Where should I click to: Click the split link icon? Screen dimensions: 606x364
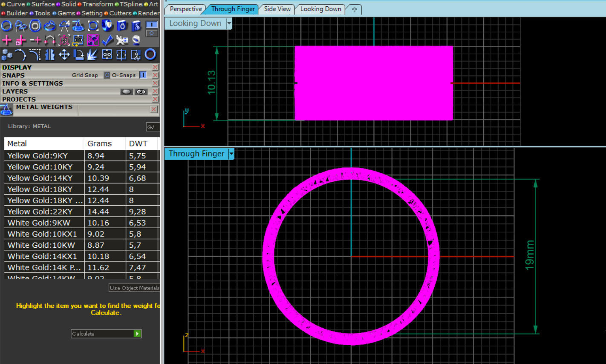pyautogui.click(x=122, y=54)
